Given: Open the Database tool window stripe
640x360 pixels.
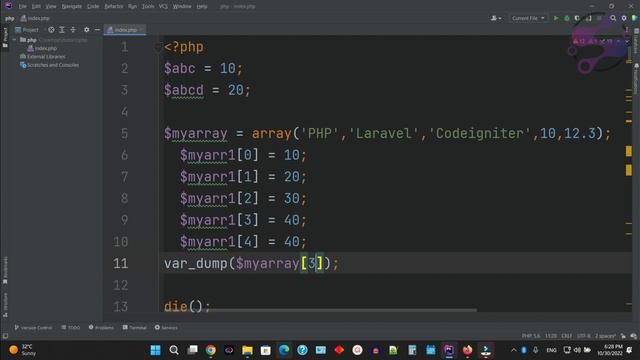Looking at the screenshot, I should pyautogui.click(x=636, y=41).
